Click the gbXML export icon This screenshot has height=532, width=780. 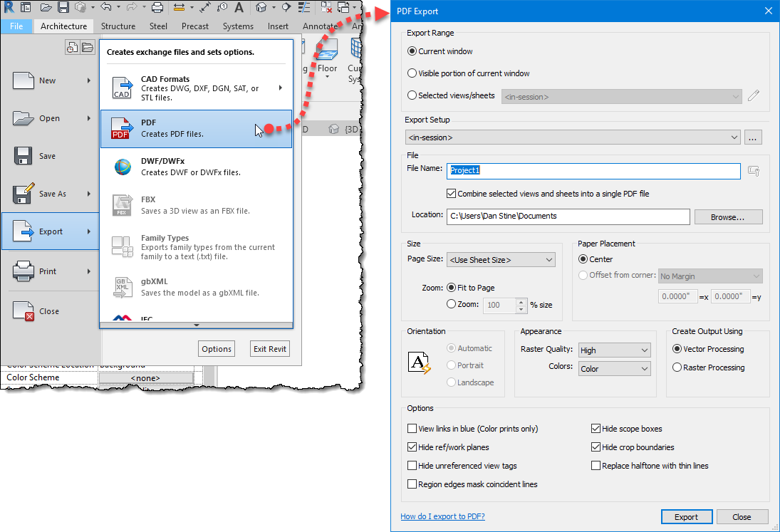[x=123, y=288]
